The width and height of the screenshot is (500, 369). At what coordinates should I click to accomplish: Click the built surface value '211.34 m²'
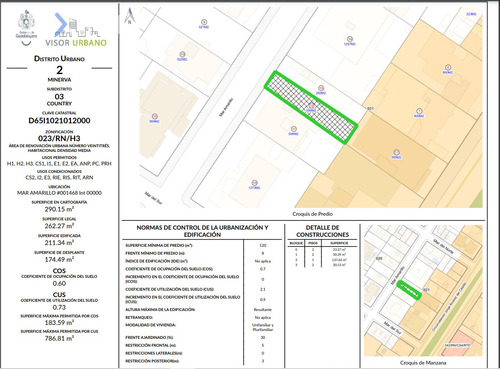(59, 242)
